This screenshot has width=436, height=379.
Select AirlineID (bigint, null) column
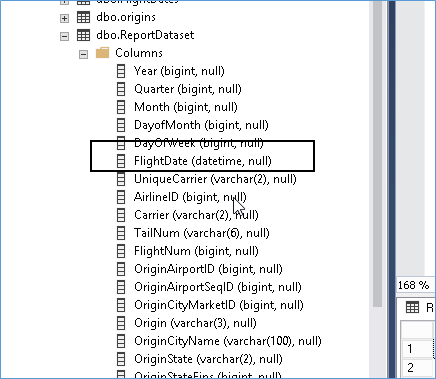click(x=190, y=197)
